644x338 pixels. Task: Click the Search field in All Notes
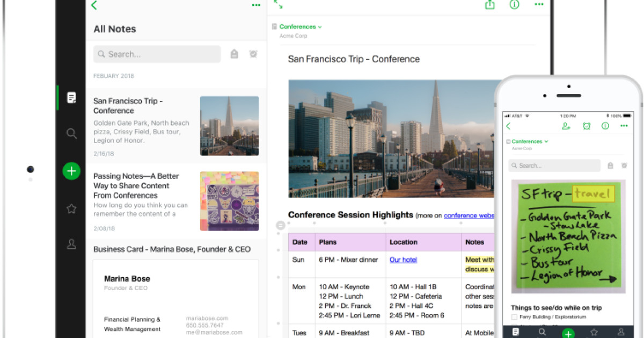pos(157,54)
